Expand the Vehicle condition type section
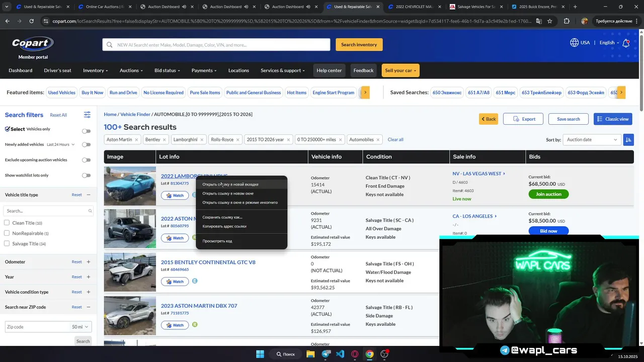Viewport: 644px width, 362px height. coord(89,292)
